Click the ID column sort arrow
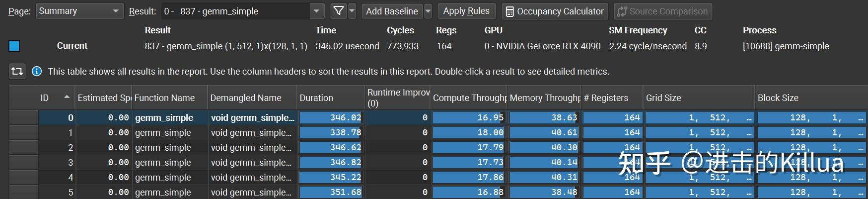Image resolution: width=868 pixels, height=199 pixels. coord(67,98)
